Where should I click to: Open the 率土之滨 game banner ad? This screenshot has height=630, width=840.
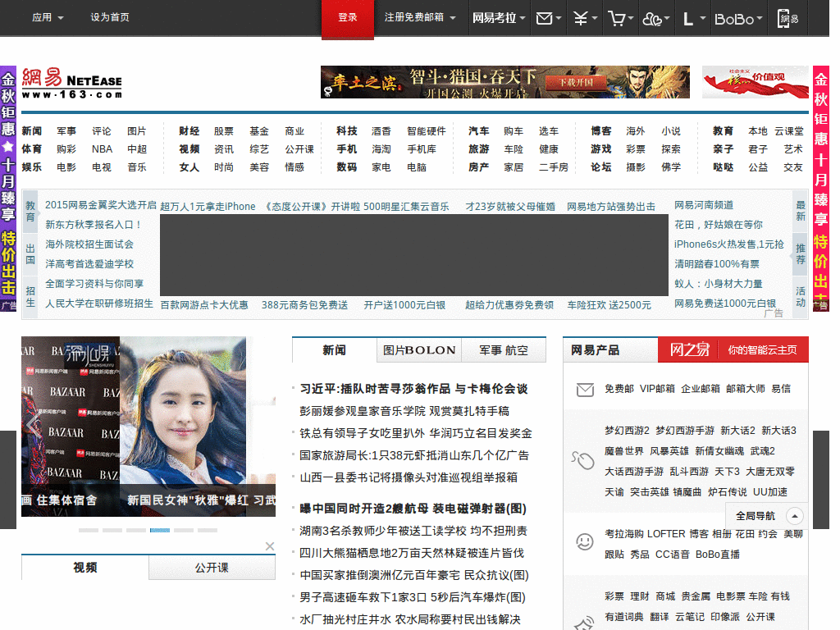coord(505,82)
